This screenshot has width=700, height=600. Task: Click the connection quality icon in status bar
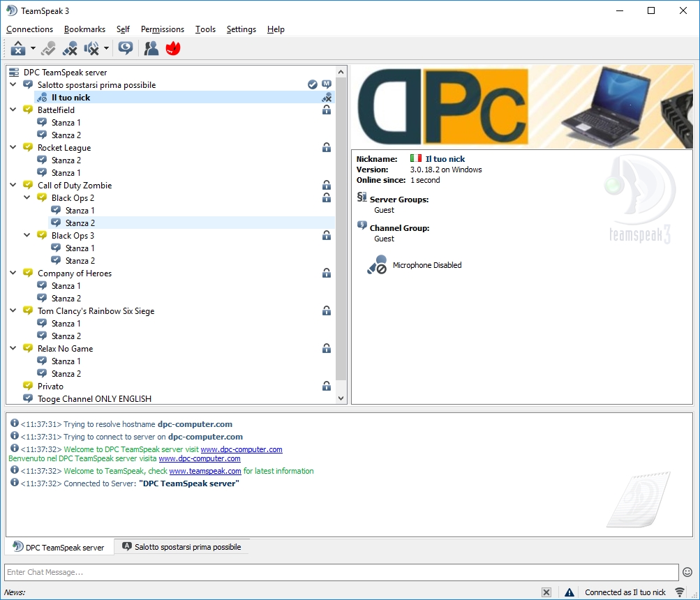pyautogui.click(x=680, y=592)
